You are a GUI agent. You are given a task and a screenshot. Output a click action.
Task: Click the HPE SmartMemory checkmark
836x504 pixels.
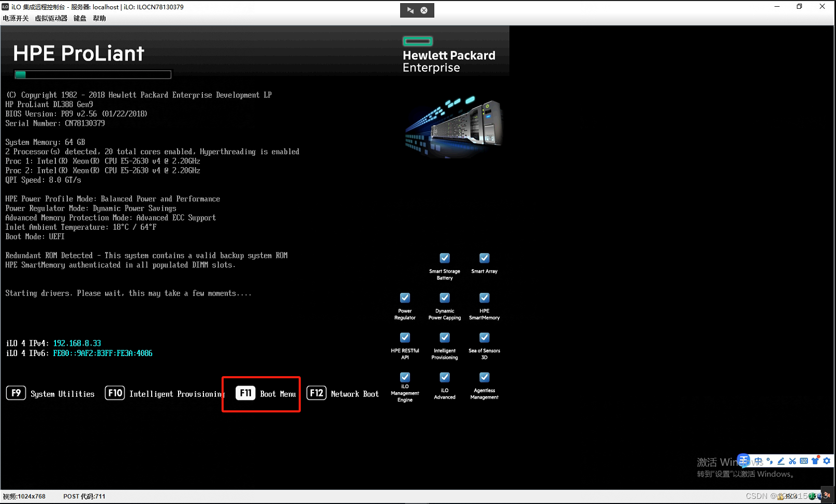point(485,298)
